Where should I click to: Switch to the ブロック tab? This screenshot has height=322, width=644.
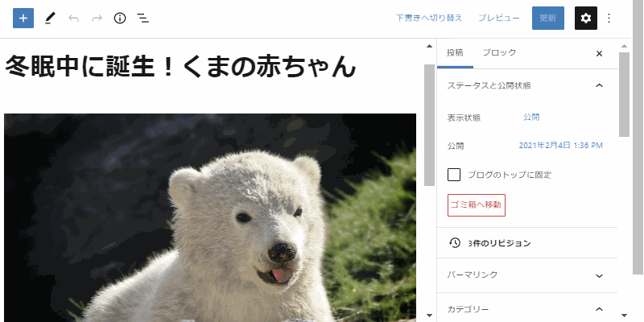[499, 53]
